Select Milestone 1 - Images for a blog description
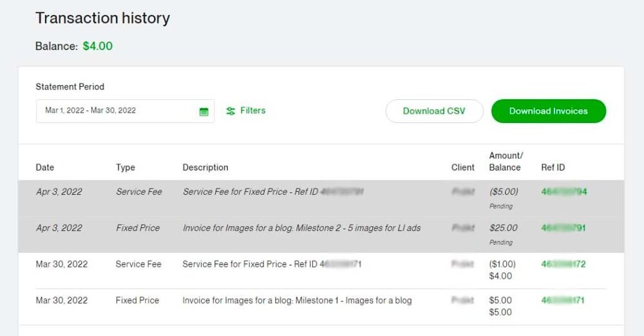The height and width of the screenshot is (336, 644). (297, 300)
